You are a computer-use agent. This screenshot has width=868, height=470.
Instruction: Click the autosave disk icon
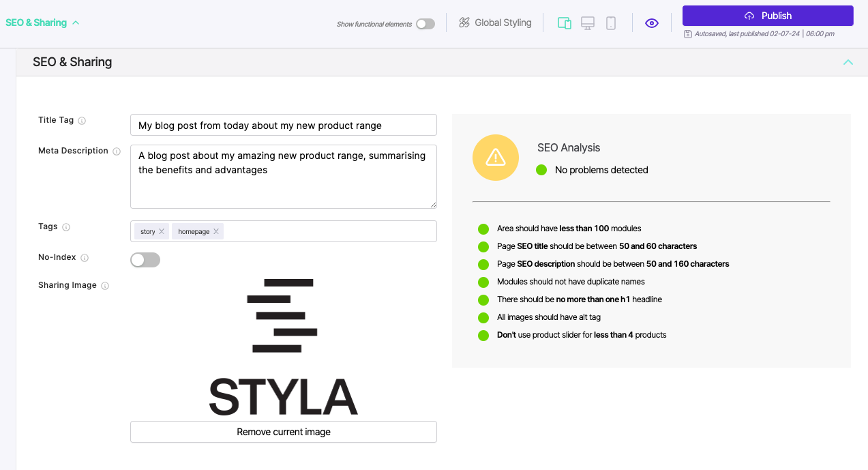[688, 33]
